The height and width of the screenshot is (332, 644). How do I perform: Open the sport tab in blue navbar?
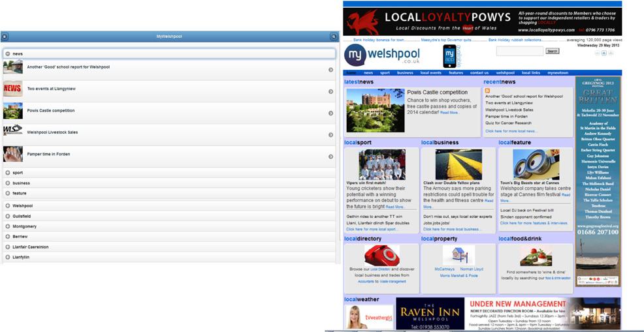[385, 72]
